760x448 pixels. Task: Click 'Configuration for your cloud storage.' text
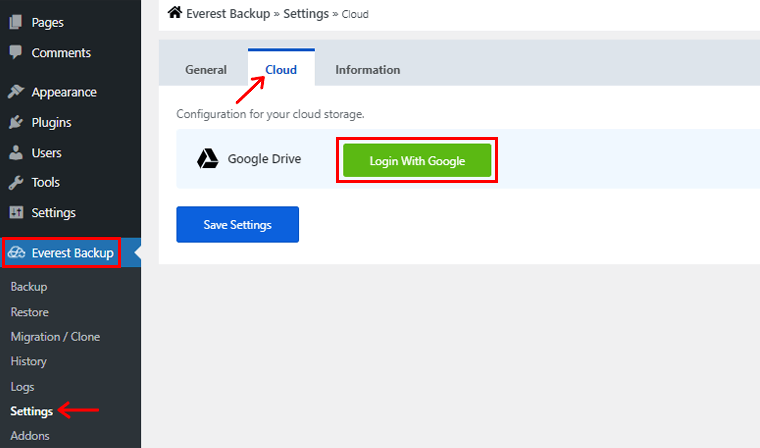click(270, 114)
